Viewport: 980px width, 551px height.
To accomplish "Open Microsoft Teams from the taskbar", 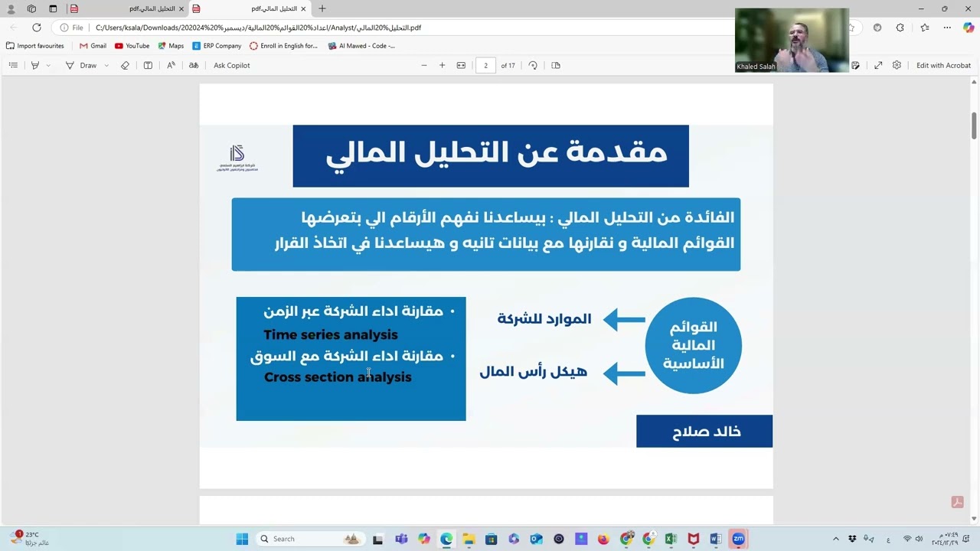I will pos(401,539).
